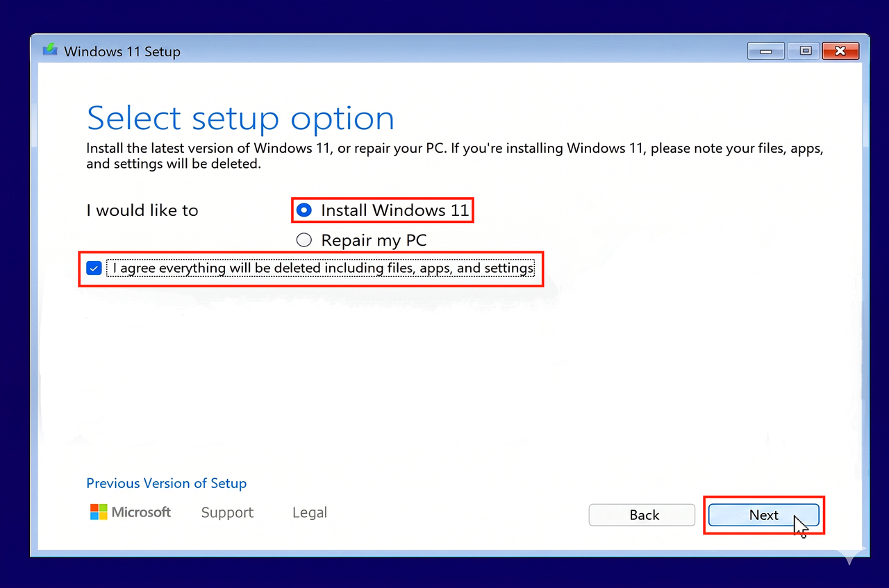Click the Windows 11 Setup title bar icon

[x=49, y=51]
